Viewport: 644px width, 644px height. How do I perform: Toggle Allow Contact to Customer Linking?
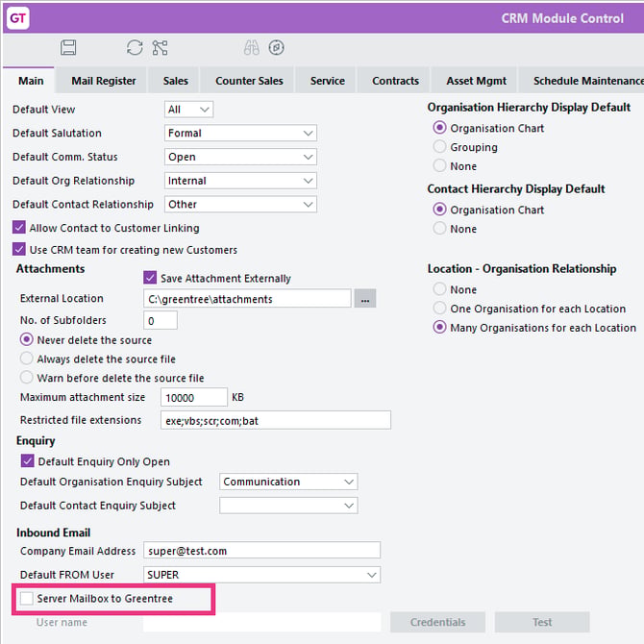(19, 227)
